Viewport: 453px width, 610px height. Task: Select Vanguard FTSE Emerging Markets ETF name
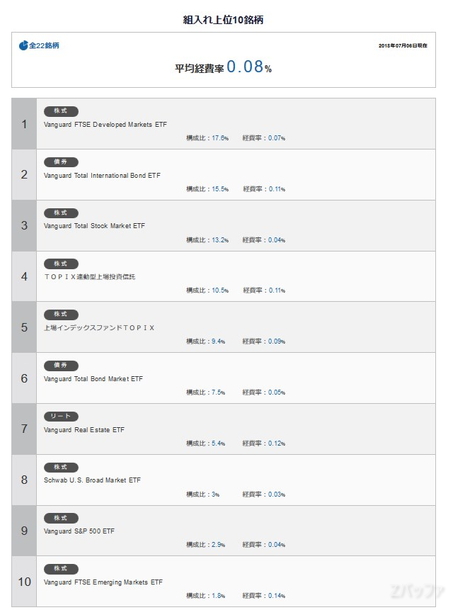[103, 582]
